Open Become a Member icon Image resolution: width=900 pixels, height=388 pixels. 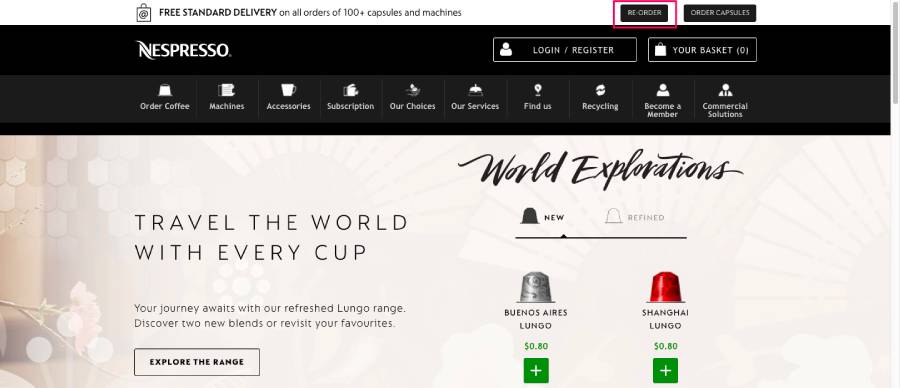pos(663,90)
